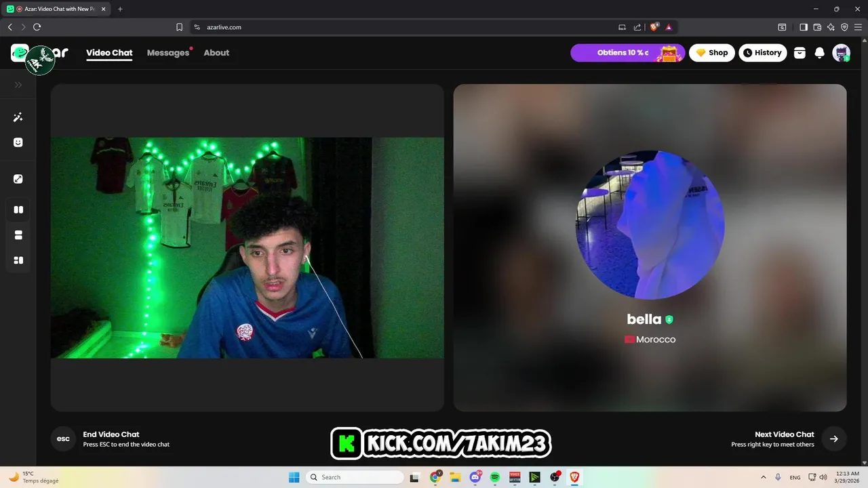Open the inbox box icon in header
This screenshot has width=868, height=488.
(x=800, y=53)
